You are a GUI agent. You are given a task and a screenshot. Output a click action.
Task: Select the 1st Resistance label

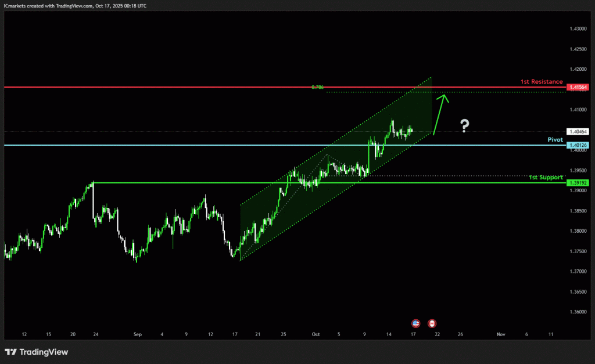(542, 82)
